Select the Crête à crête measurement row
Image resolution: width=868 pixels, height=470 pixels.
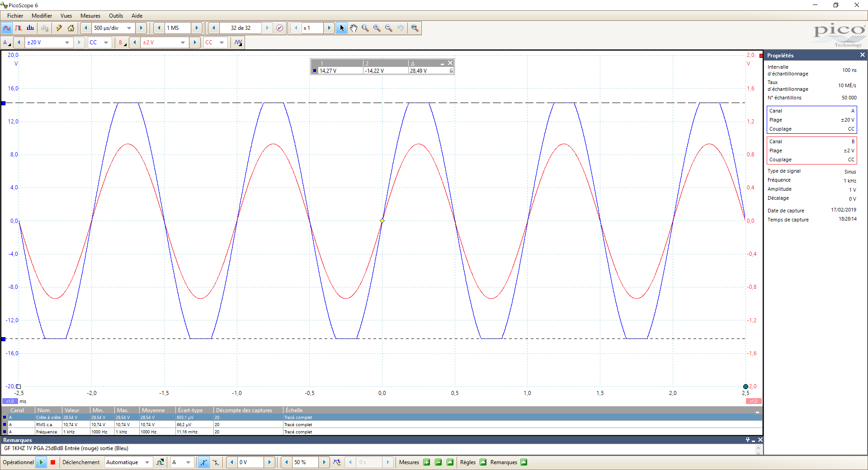[x=382, y=418]
